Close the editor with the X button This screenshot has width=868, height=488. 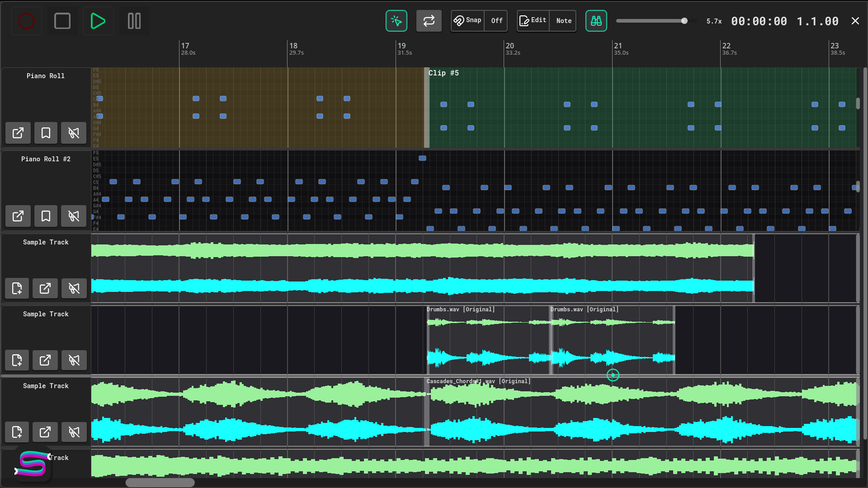point(855,21)
